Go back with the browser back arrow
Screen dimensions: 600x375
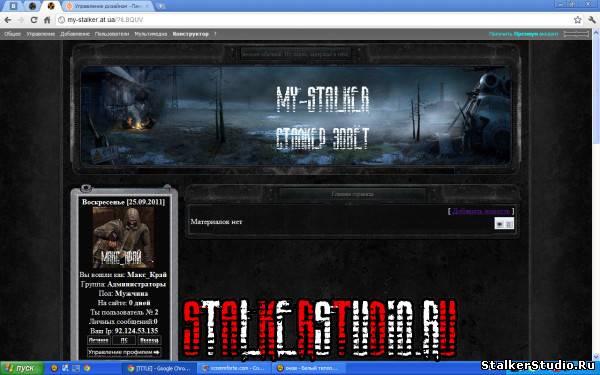pyautogui.click(x=8, y=20)
